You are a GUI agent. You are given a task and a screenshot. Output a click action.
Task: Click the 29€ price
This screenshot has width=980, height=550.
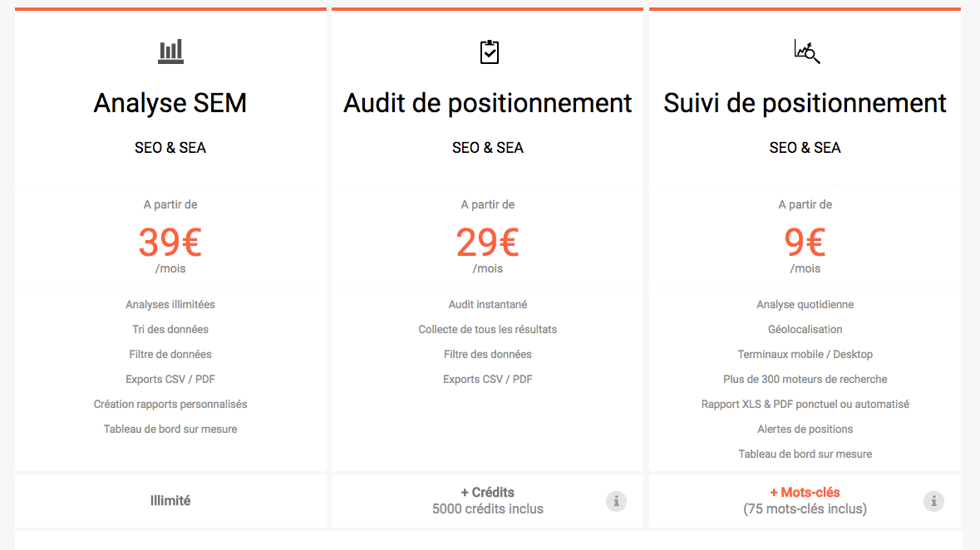point(488,242)
